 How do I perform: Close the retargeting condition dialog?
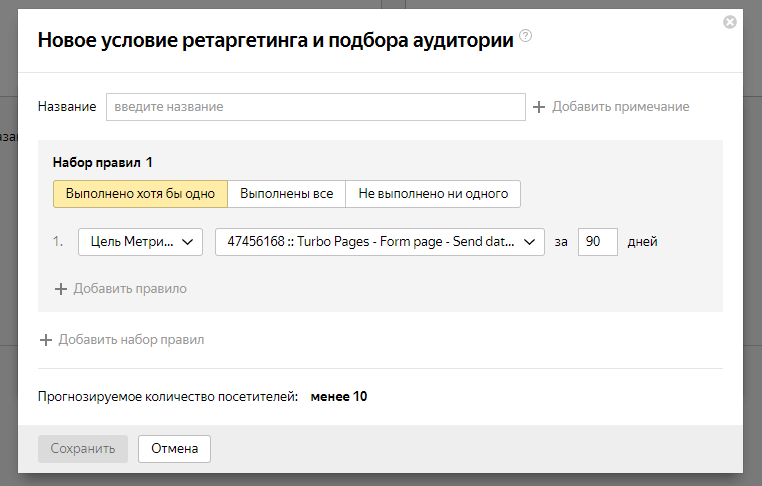pyautogui.click(x=730, y=22)
